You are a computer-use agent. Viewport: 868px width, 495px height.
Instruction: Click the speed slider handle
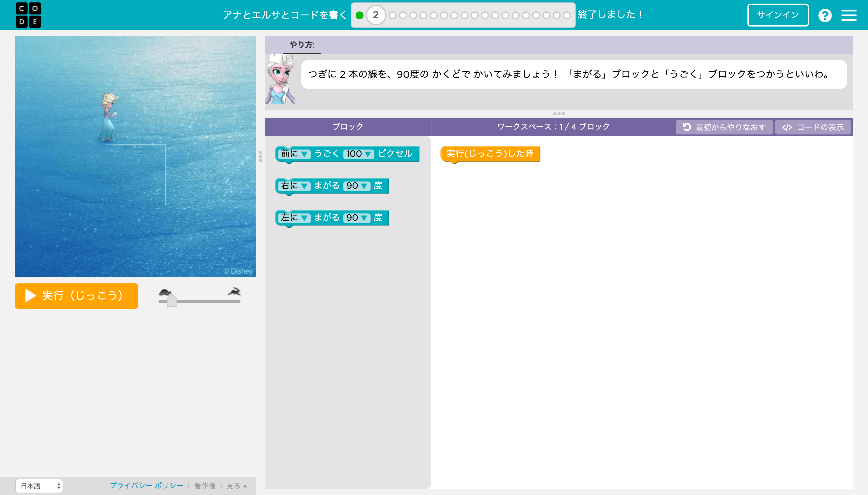172,300
